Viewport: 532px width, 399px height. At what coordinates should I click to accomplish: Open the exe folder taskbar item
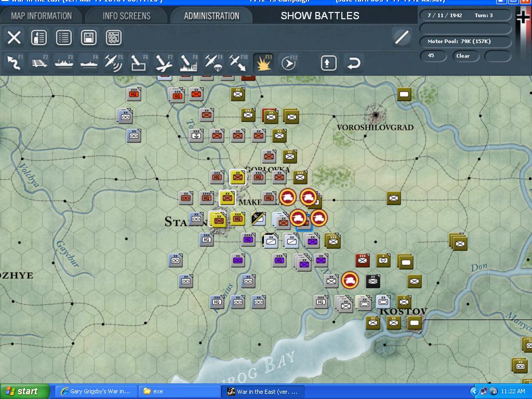[x=180, y=392]
